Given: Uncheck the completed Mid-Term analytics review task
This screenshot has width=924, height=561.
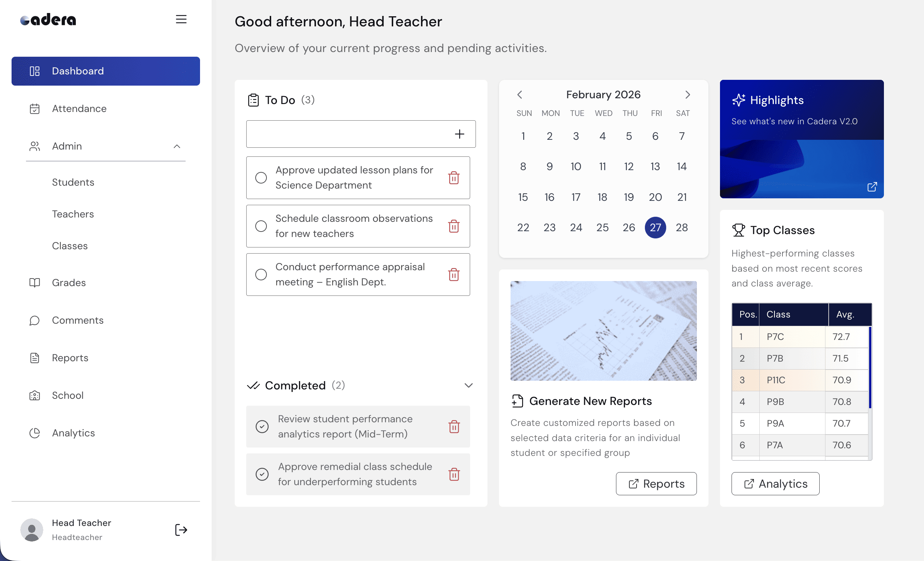Looking at the screenshot, I should point(262,426).
